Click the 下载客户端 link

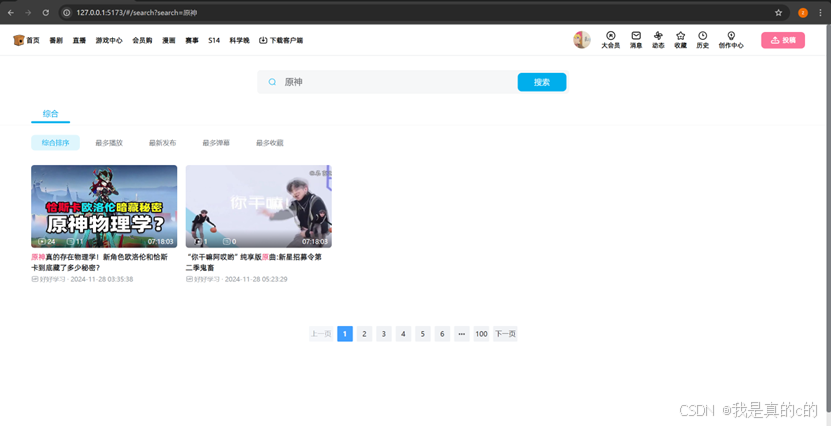coord(286,40)
